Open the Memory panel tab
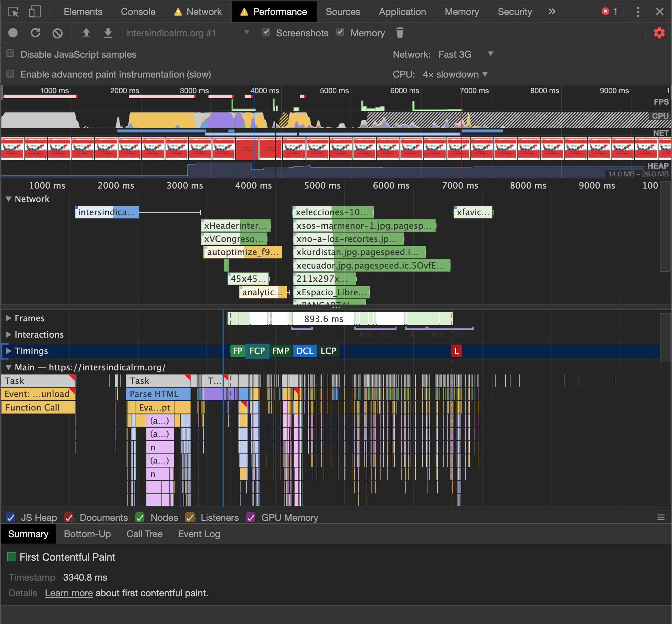 pos(461,11)
